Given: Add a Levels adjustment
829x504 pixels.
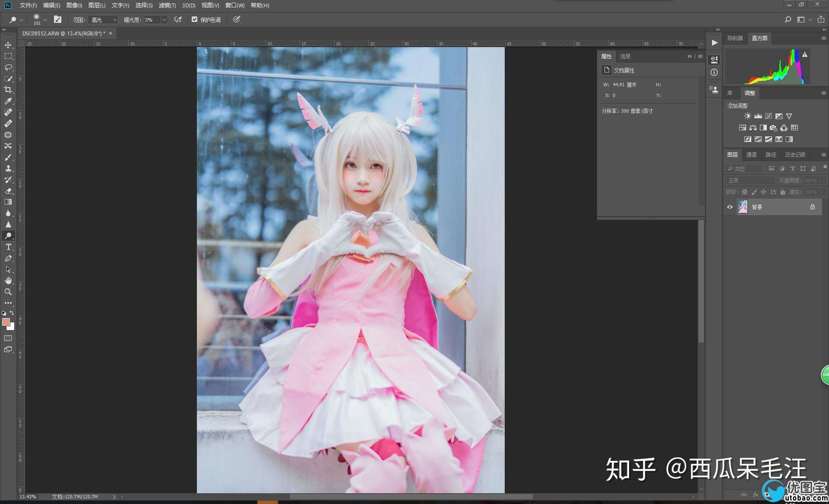Looking at the screenshot, I should click(x=758, y=116).
